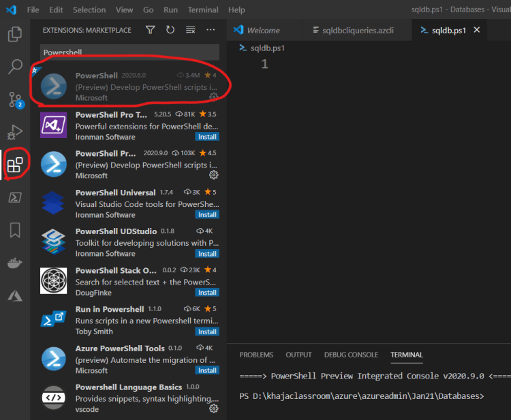Open the Explorer view in activity bar
Screen dimensions: 511x420
point(15,34)
